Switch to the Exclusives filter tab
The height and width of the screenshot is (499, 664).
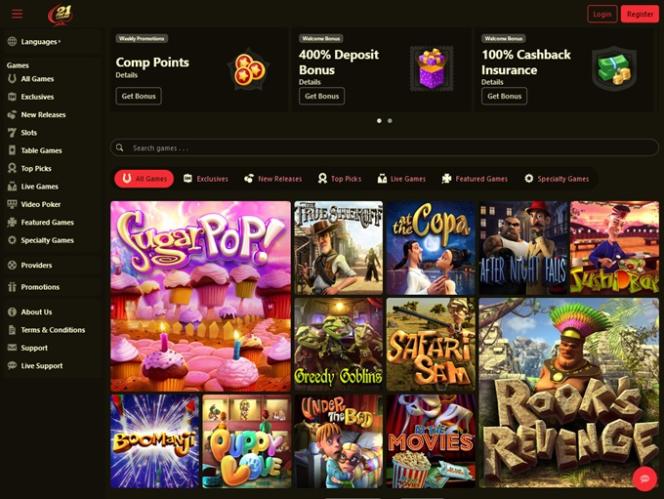[206, 179]
